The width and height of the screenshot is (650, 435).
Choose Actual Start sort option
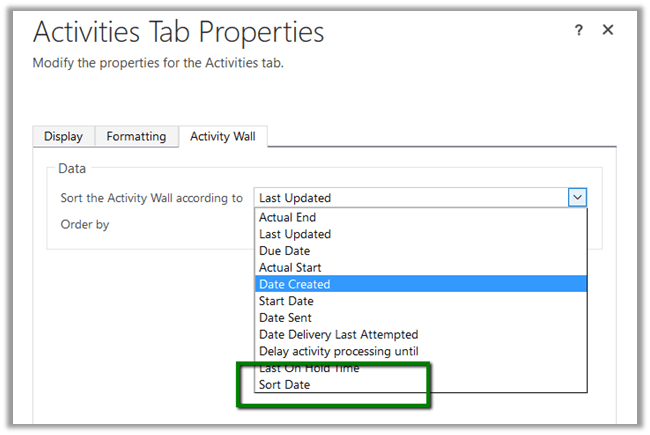(x=290, y=268)
